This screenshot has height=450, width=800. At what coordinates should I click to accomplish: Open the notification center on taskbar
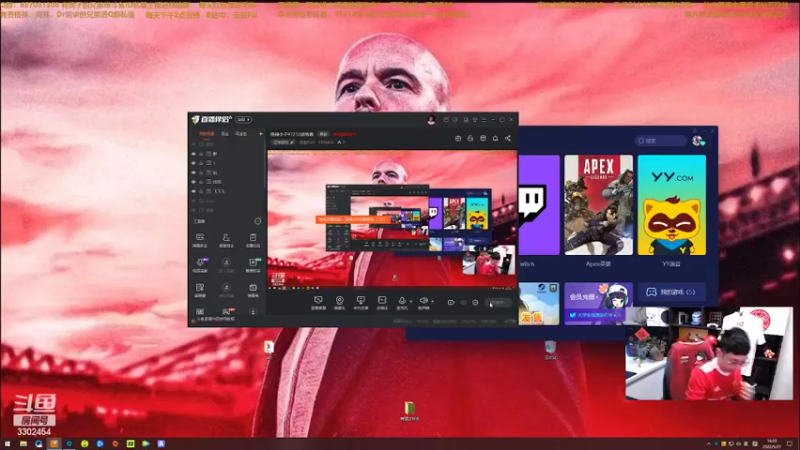(x=790, y=444)
